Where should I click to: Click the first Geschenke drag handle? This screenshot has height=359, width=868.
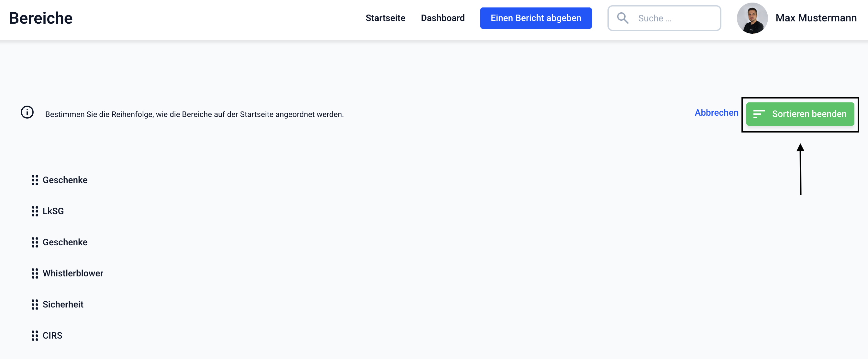[35, 180]
